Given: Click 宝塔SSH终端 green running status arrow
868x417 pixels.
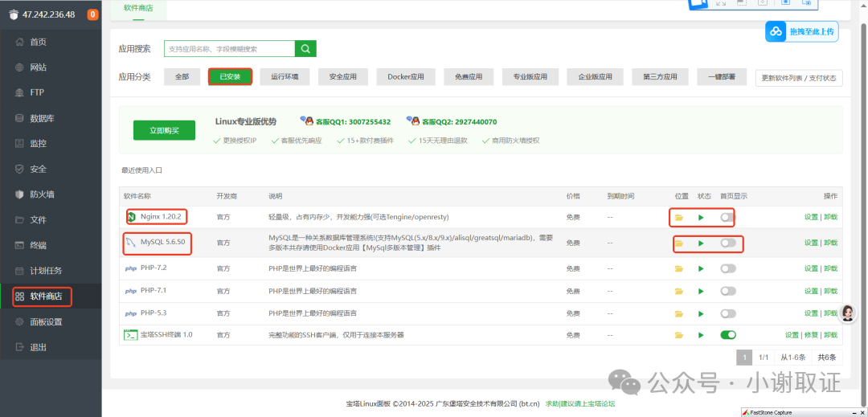Looking at the screenshot, I should [701, 335].
